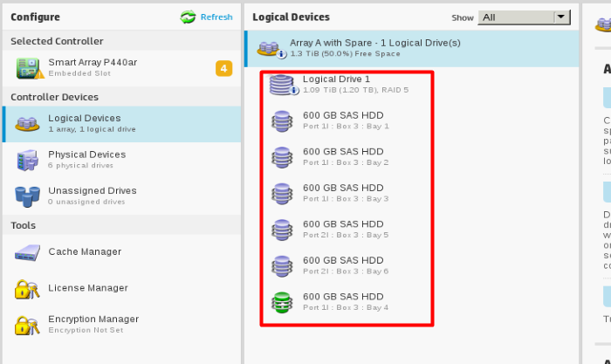The width and height of the screenshot is (611, 364).
Task: Open Cache Manager via its icon
Action: pyautogui.click(x=27, y=252)
